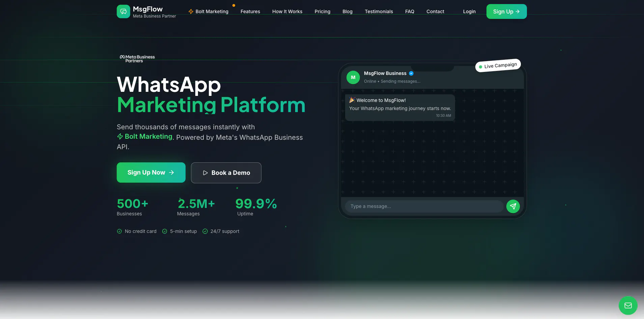Click the check icon beside '24/7 support'
Viewport: 644px width, 319px height.
point(205,231)
